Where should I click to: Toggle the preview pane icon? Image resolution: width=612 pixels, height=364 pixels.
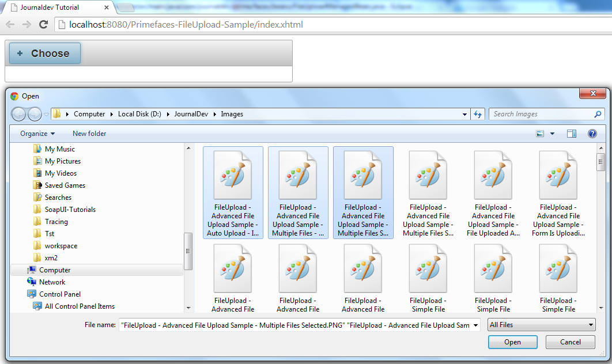coord(572,134)
